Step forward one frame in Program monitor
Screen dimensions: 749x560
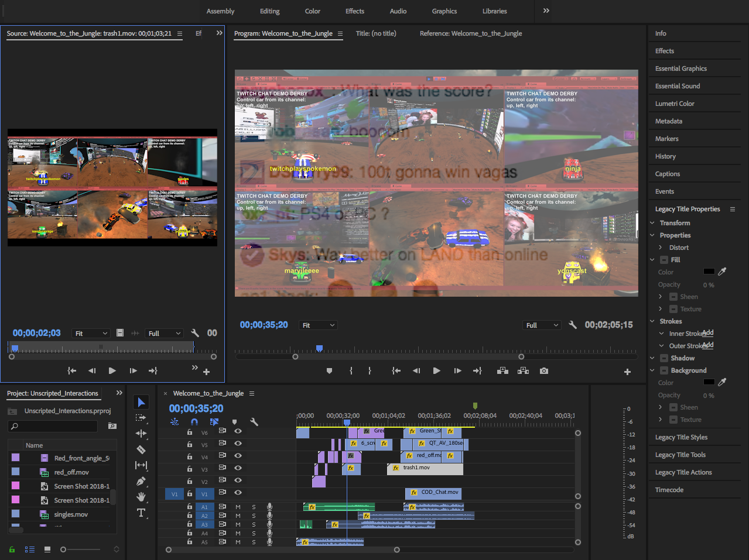(x=457, y=371)
